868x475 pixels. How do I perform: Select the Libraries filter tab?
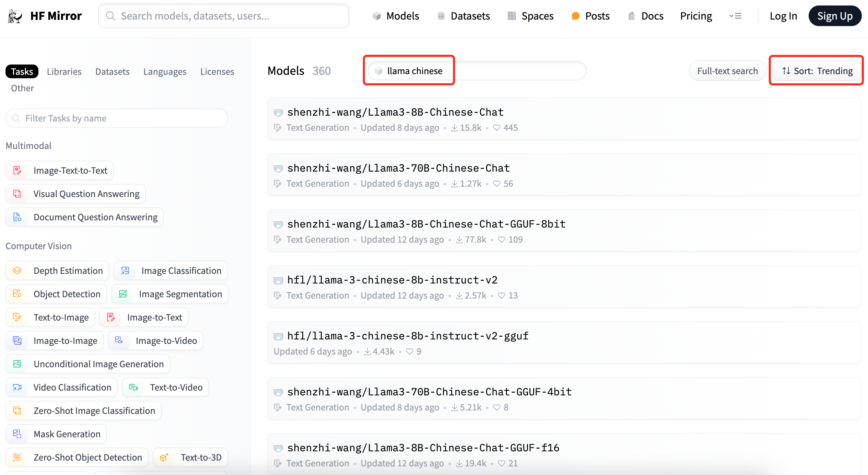(x=64, y=71)
